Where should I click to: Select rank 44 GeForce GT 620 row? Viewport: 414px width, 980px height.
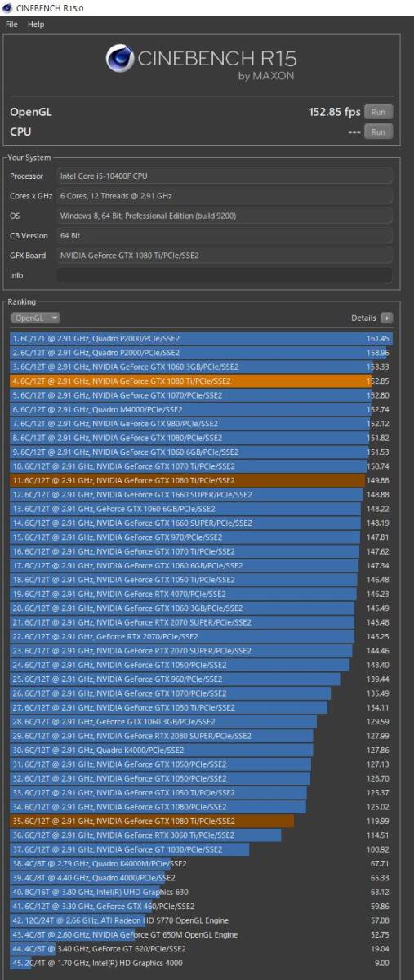click(202, 949)
